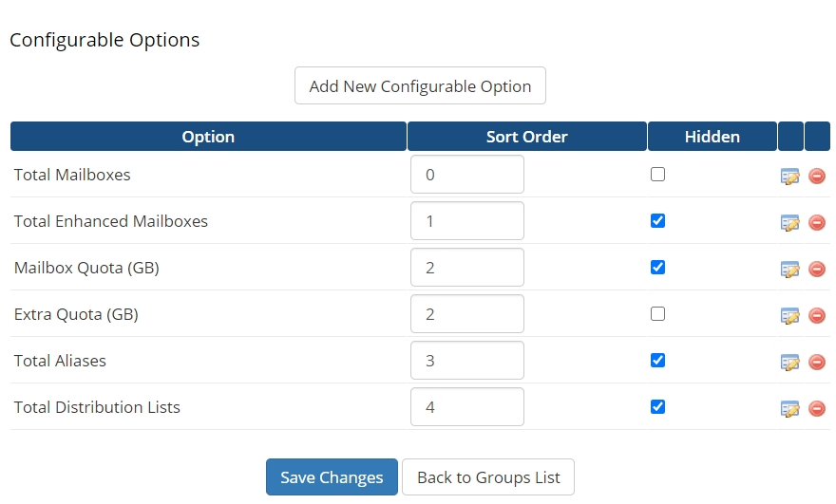Delete the Extra Quota (GB) option
This screenshot has height=504, width=836.
tap(817, 315)
